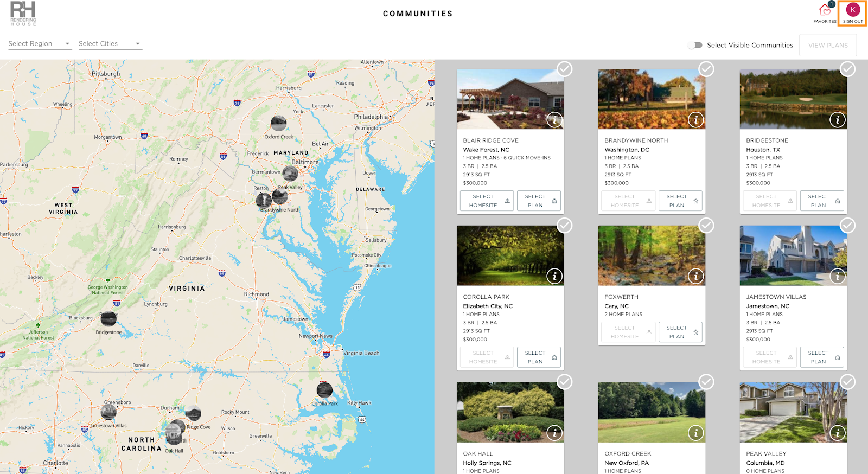This screenshot has height=474, width=868.
Task: Toggle Select Visible Communities switch
Action: [x=695, y=45]
